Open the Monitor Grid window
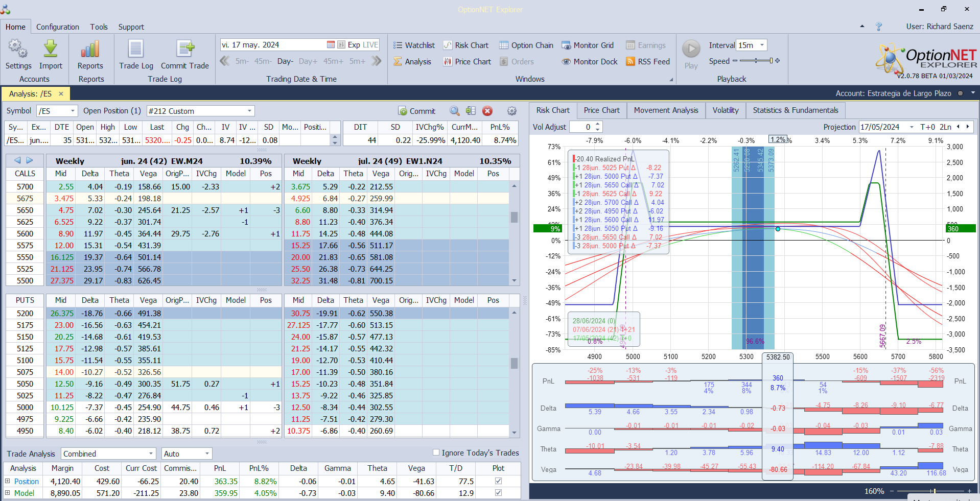Image resolution: width=980 pixels, height=501 pixels. 588,45
